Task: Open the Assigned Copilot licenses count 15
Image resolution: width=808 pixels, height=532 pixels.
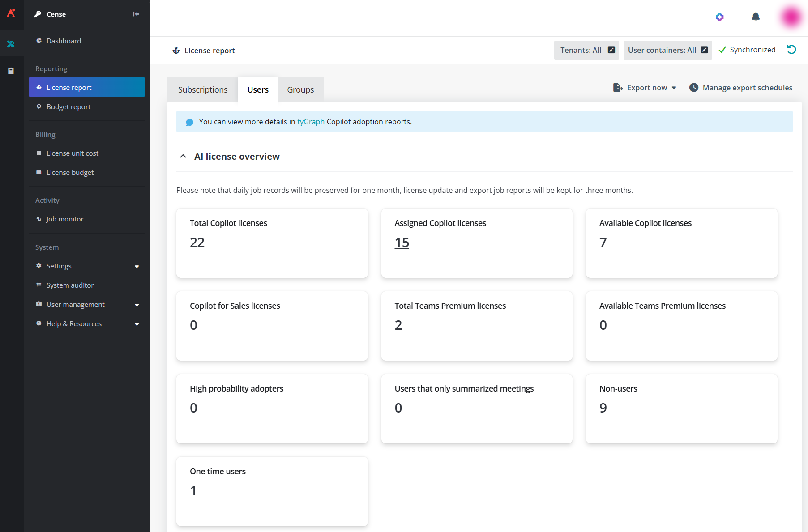Action: 402,243
